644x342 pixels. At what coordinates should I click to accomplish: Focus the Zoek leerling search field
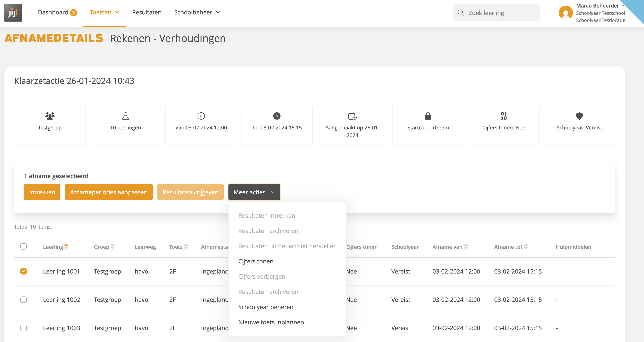(x=496, y=12)
